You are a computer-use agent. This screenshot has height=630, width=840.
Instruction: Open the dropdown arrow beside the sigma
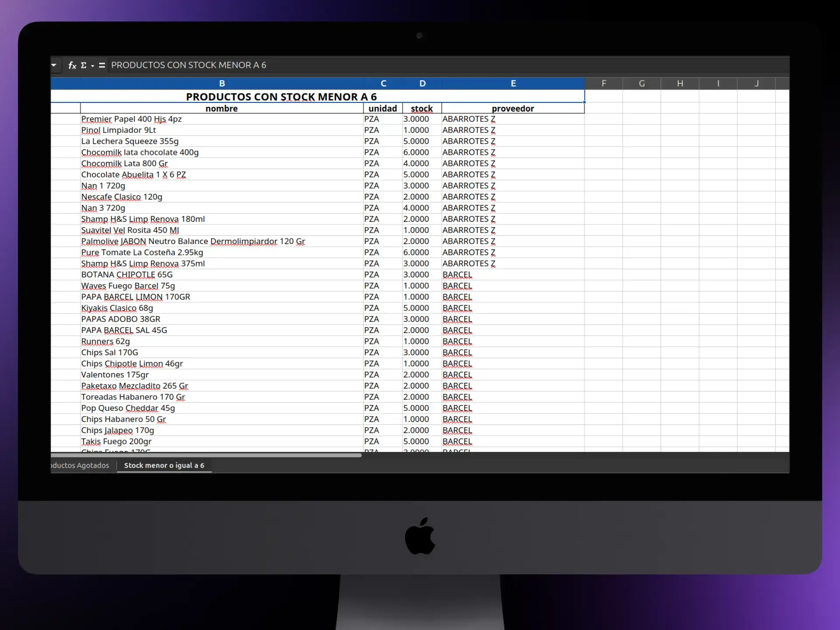tap(92, 66)
